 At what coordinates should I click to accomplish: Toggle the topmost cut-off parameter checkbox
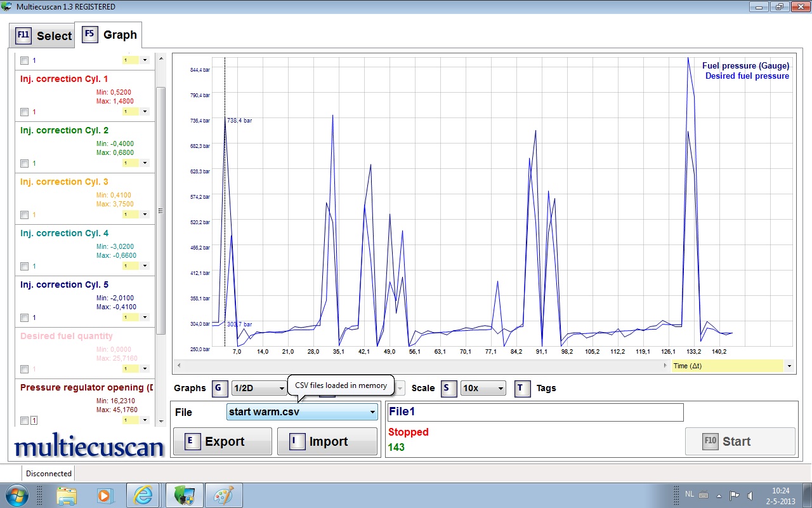coord(24,60)
